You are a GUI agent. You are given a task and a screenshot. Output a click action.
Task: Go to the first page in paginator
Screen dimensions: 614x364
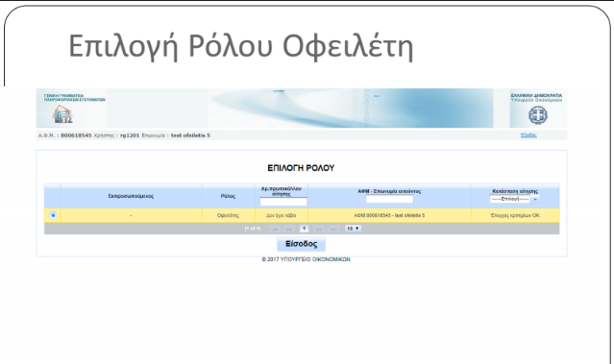pyautogui.click(x=275, y=229)
